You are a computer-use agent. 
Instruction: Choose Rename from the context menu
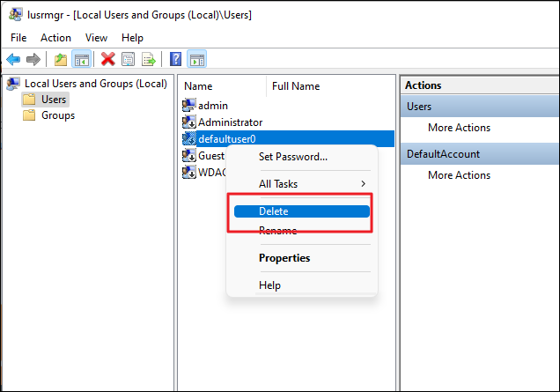click(x=277, y=231)
